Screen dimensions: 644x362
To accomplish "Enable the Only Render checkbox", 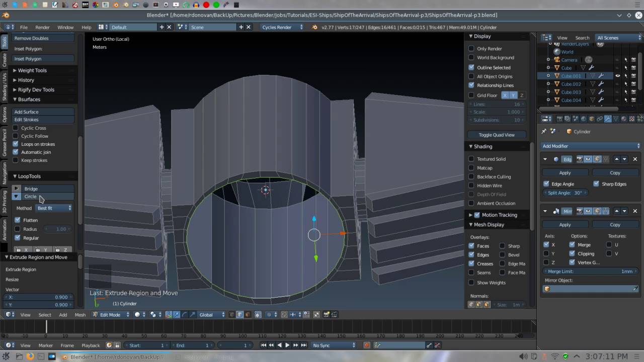I will click(x=471, y=49).
